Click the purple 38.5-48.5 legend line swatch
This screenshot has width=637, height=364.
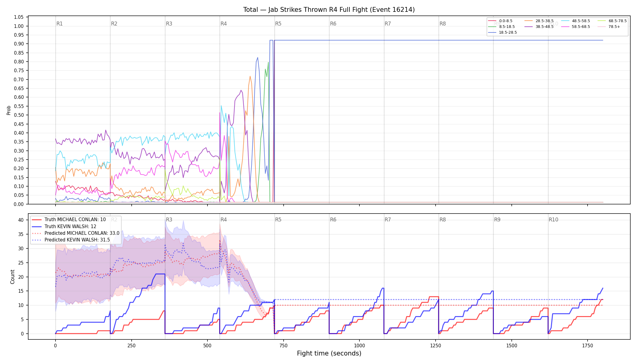[x=529, y=27]
